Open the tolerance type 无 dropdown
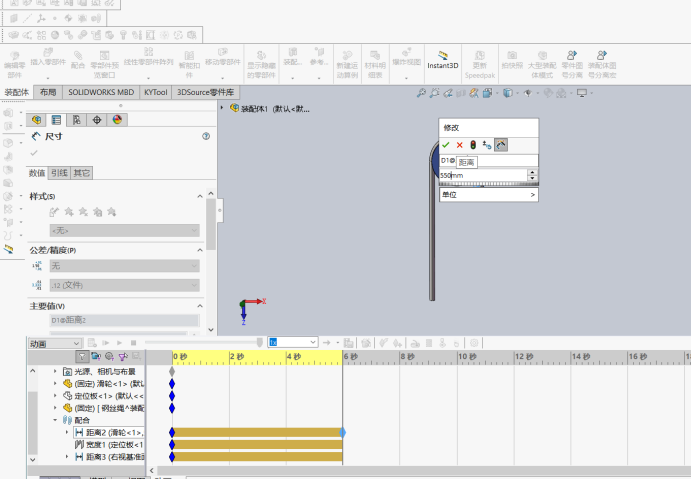Screen dimensions: 692x480 coord(124,266)
